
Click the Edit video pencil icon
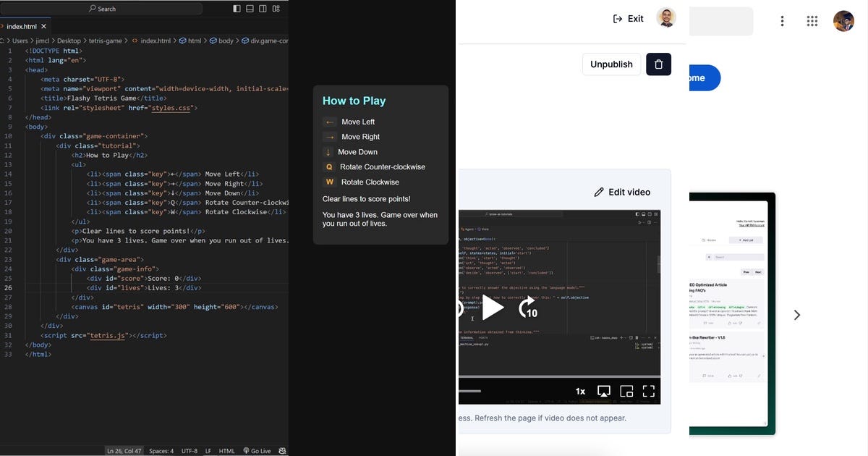pyautogui.click(x=600, y=192)
